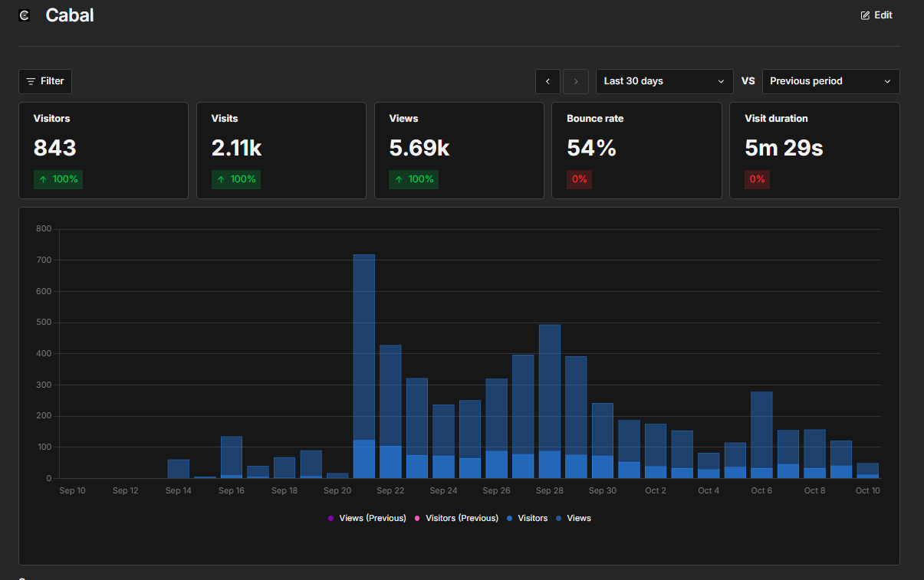This screenshot has width=924, height=580.
Task: Select the Visitors metric card
Action: [104, 150]
